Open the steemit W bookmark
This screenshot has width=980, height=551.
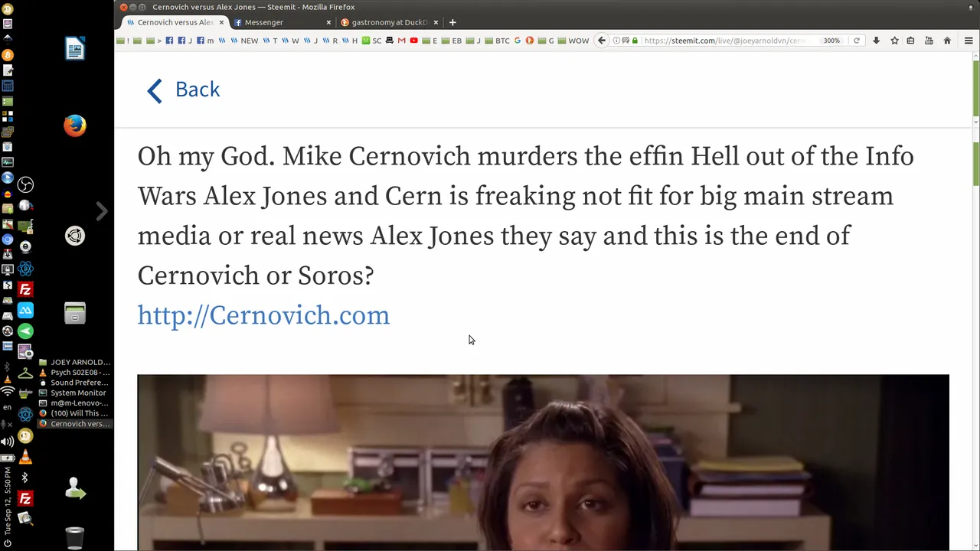pos(289,41)
